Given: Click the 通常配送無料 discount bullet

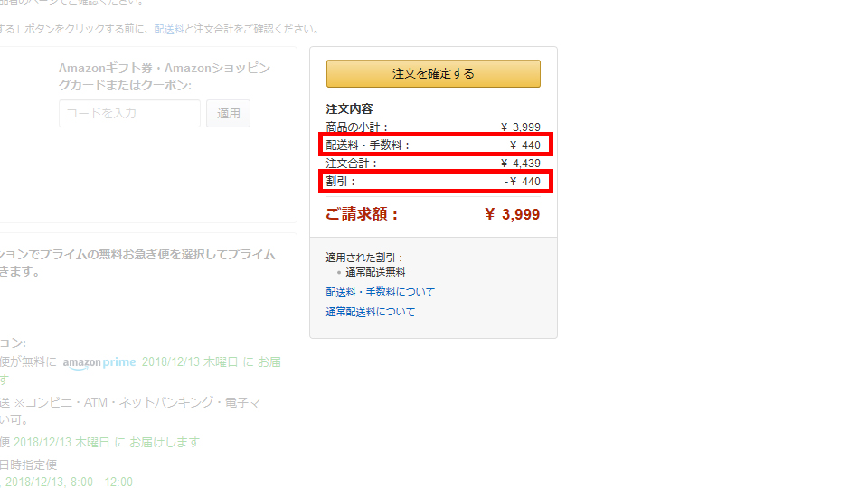Looking at the screenshot, I should click(375, 272).
